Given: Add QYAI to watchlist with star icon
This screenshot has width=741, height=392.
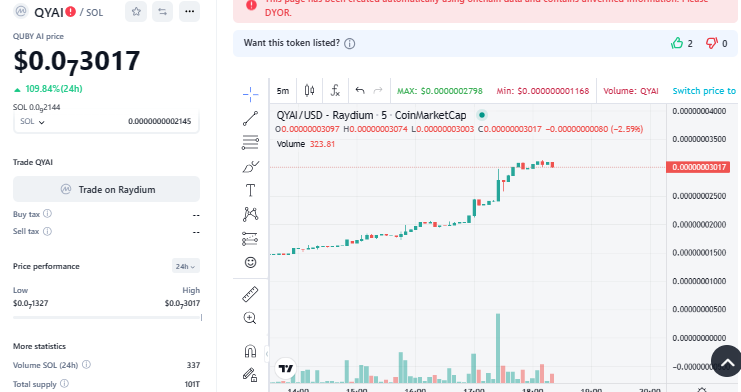Looking at the screenshot, I should [136, 12].
